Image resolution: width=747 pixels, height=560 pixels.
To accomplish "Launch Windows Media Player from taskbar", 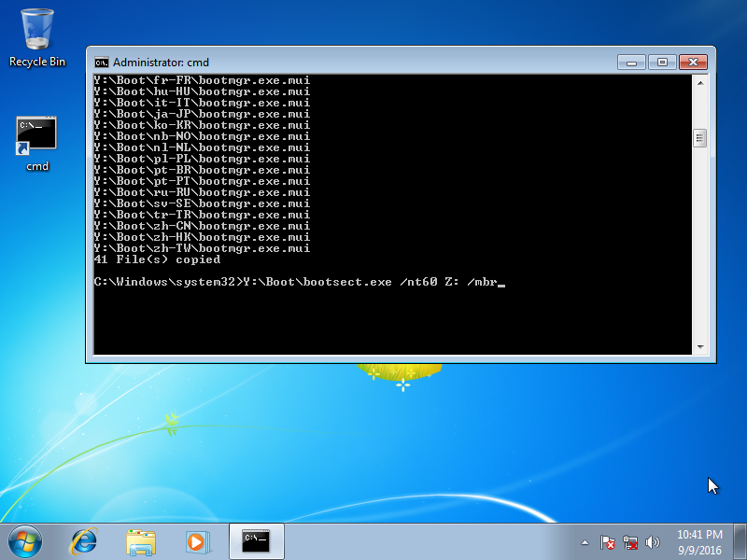I will pos(197,542).
